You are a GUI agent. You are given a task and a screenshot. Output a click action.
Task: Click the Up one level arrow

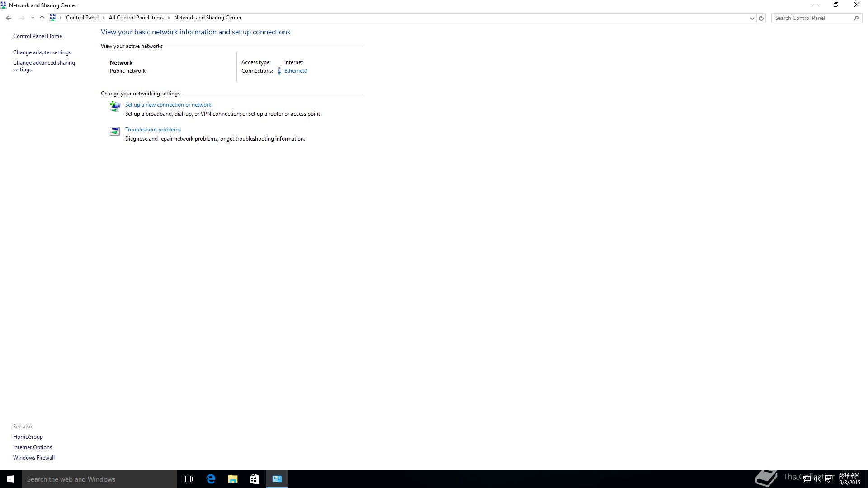(42, 18)
